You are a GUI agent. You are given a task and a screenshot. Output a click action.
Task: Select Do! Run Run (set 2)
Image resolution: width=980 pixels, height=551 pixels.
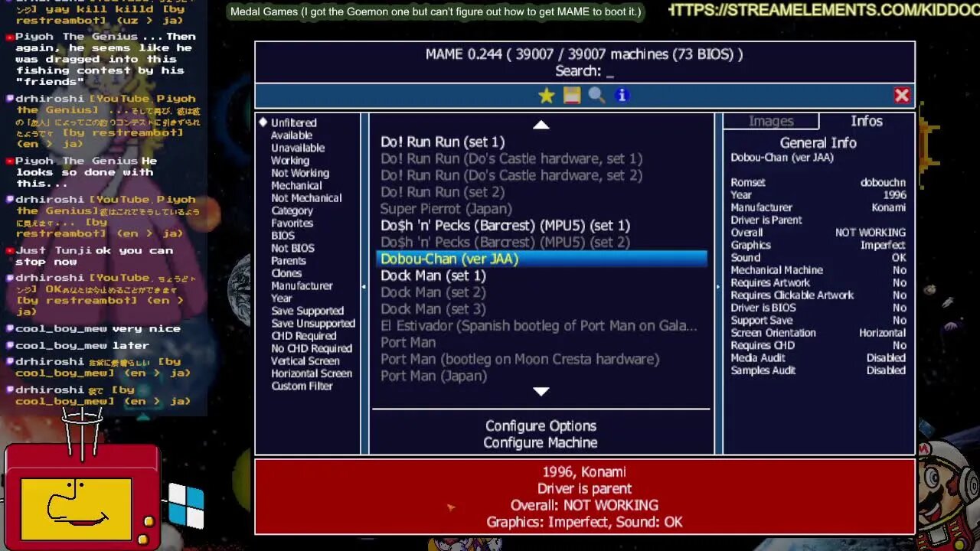[541, 192]
